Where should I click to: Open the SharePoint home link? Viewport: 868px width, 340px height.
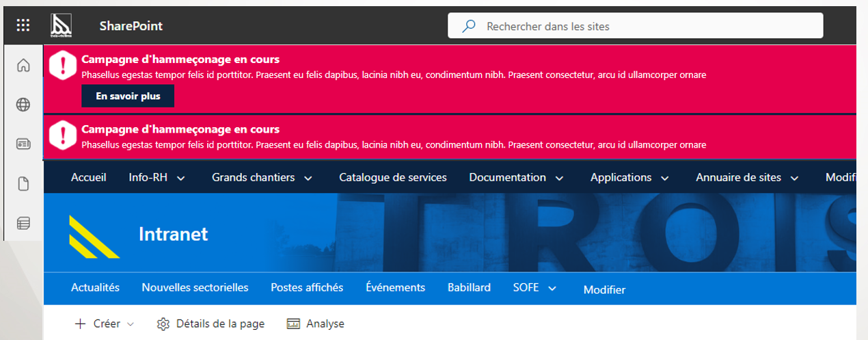131,27
